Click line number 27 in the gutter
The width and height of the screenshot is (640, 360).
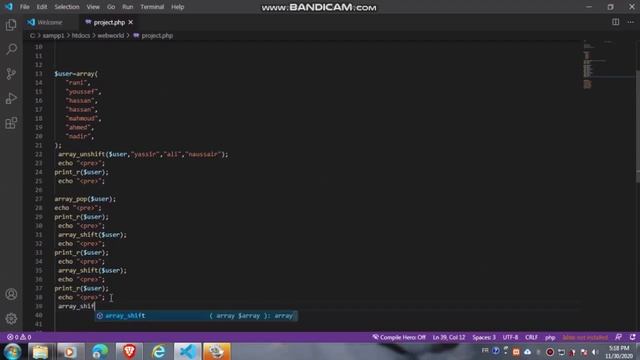point(39,199)
